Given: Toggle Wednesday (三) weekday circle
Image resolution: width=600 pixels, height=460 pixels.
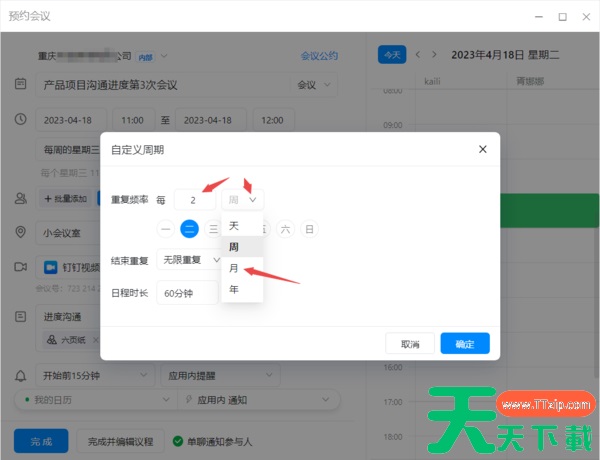Looking at the screenshot, I should 213,229.
